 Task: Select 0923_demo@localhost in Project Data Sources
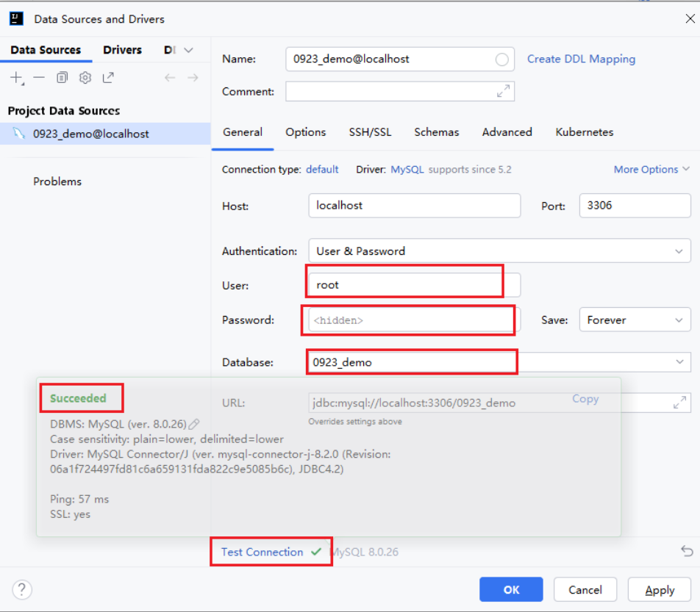105,134
